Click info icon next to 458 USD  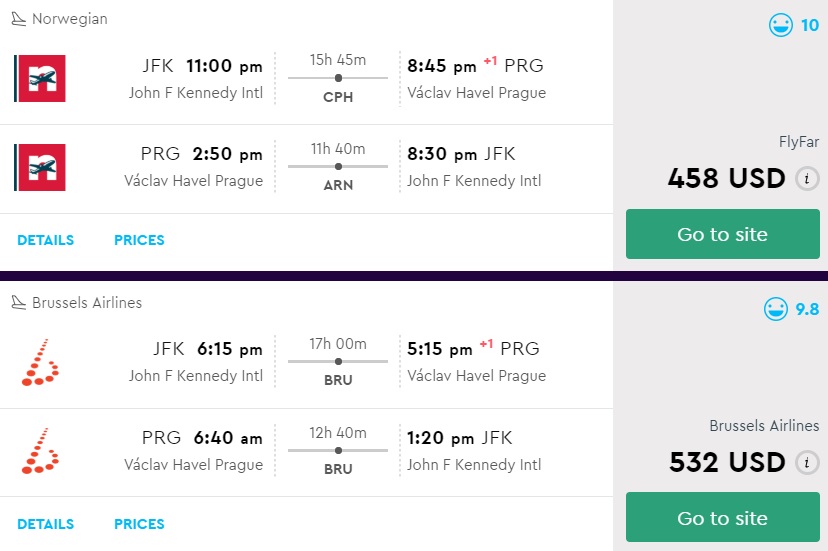(x=806, y=179)
